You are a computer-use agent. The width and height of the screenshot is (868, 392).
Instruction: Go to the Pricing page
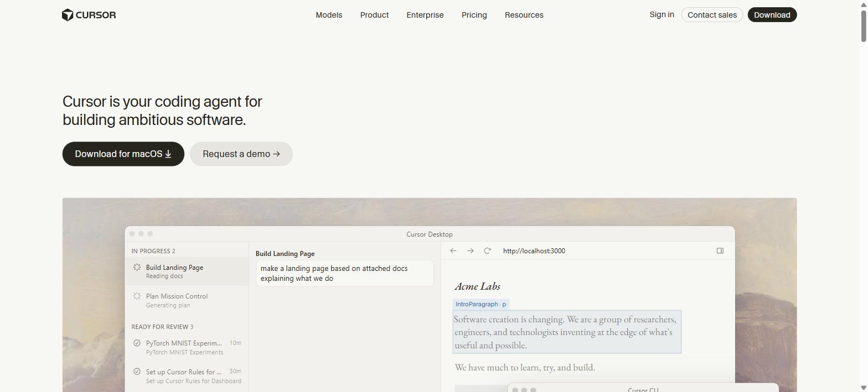[x=474, y=15]
